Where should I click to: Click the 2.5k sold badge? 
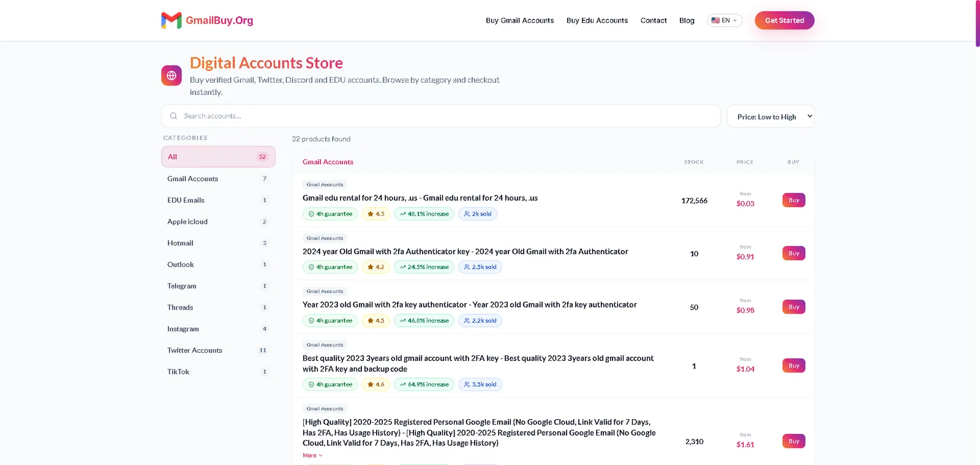(x=480, y=267)
